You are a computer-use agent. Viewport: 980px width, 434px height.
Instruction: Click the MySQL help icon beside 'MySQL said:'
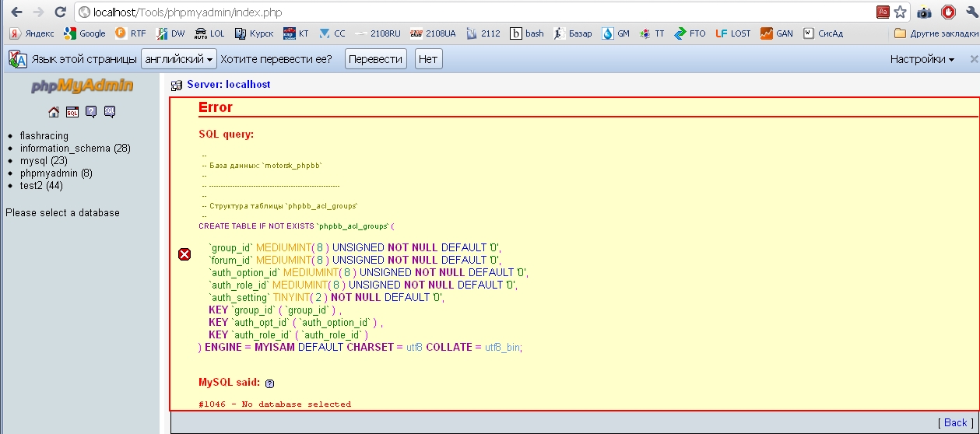tap(269, 383)
